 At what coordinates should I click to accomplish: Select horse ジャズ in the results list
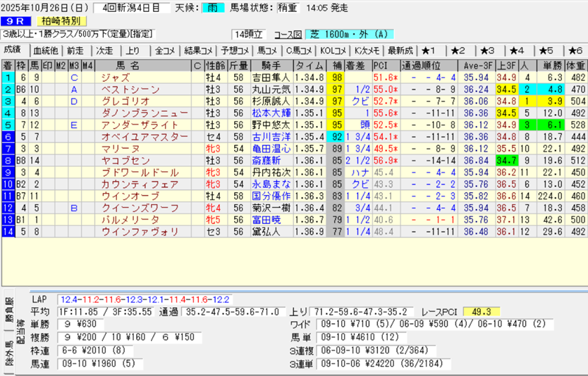[x=115, y=77]
